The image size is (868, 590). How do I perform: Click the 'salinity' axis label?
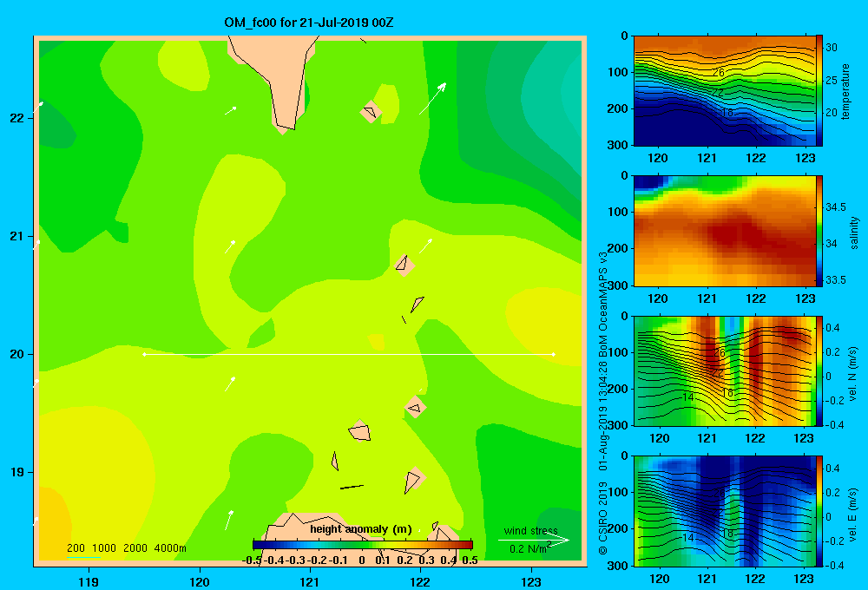click(x=854, y=233)
